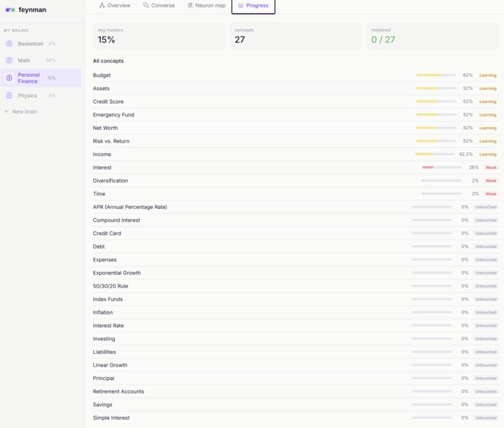Click the Untouched badge on Debt row
The image size is (504, 428).
click(485, 246)
